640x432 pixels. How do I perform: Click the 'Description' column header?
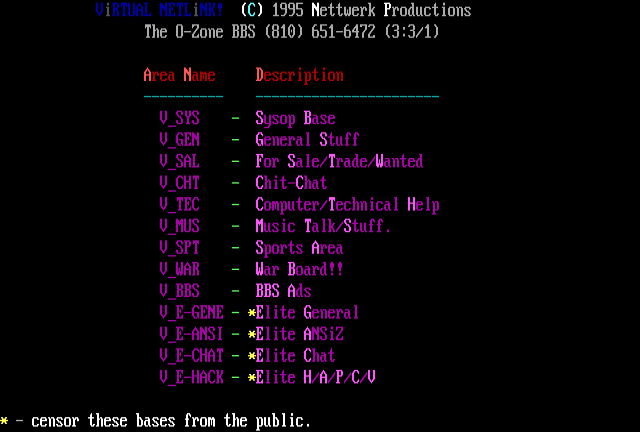pyautogui.click(x=300, y=75)
